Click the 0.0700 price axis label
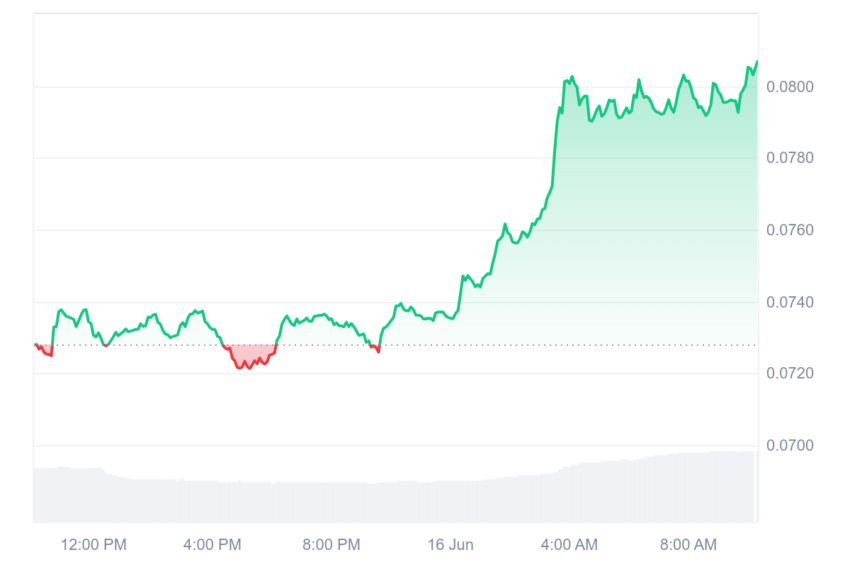 (x=789, y=445)
